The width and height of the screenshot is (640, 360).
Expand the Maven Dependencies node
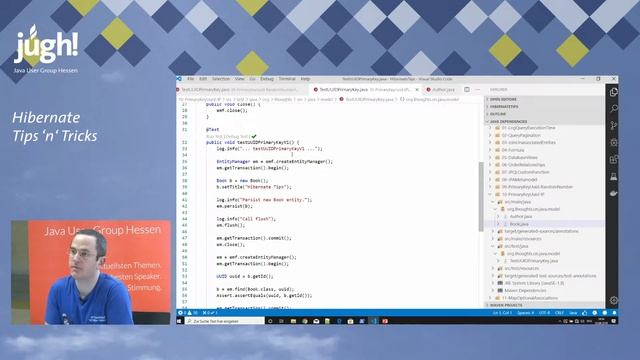tap(493, 290)
